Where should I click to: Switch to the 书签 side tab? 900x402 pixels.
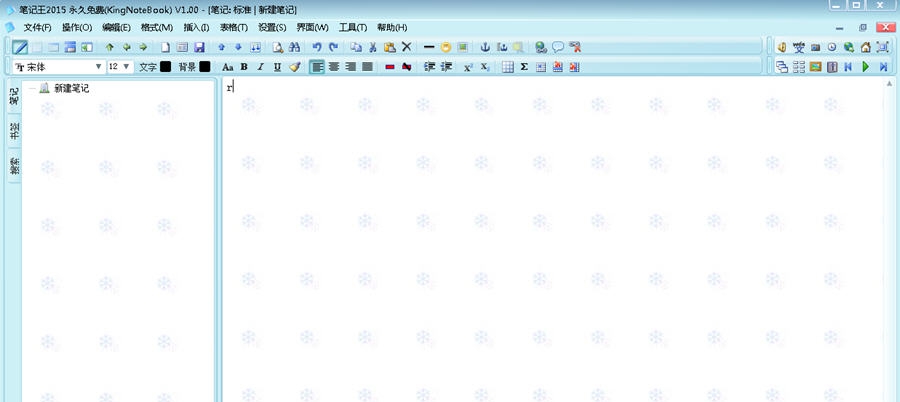click(14, 132)
